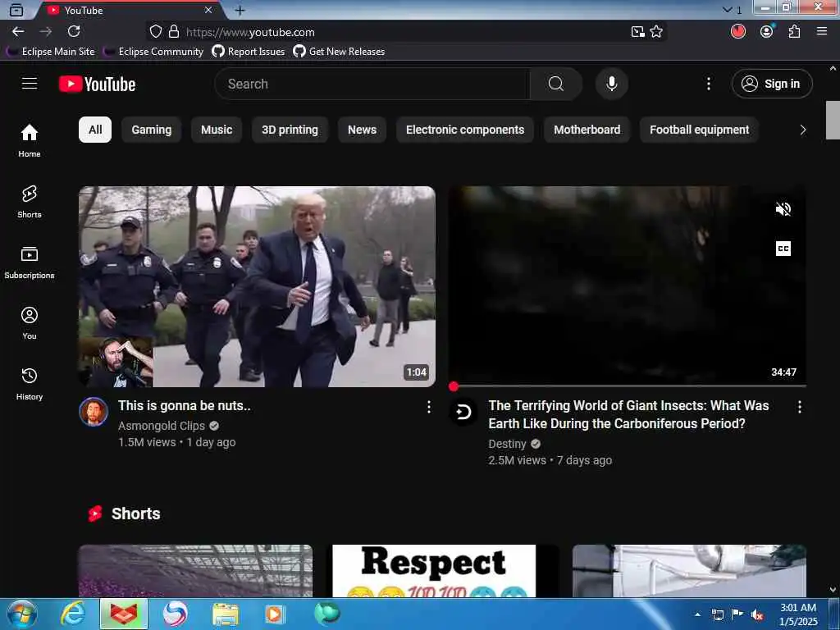Show more filter chips with right chevron

click(802, 130)
